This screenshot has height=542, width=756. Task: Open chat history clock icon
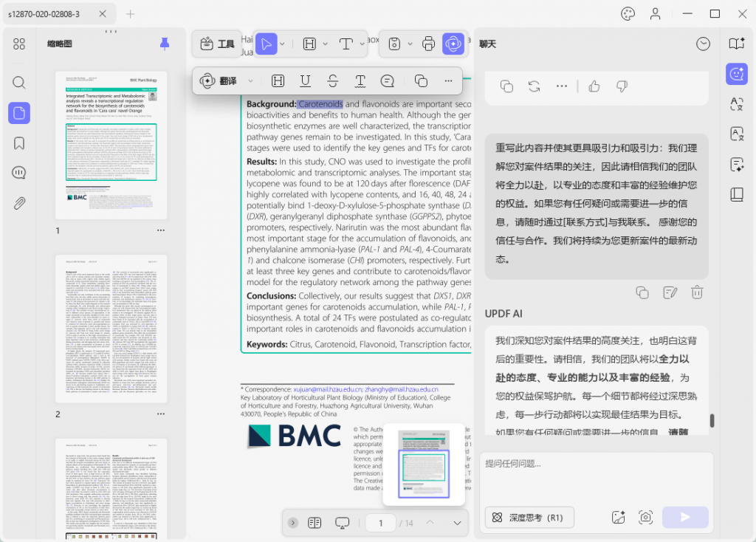point(703,44)
